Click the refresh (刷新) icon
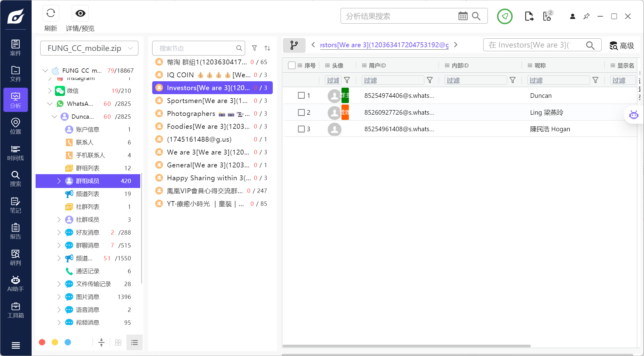644x356 pixels. coord(51,13)
